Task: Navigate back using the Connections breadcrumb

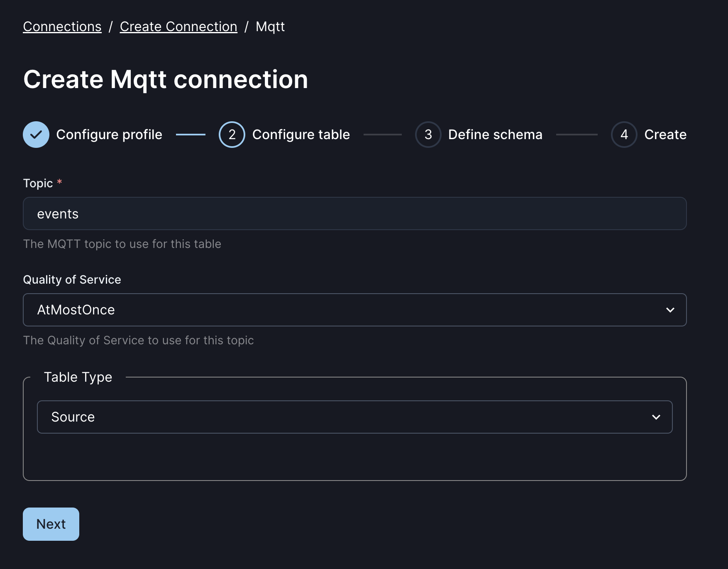Action: (62, 26)
